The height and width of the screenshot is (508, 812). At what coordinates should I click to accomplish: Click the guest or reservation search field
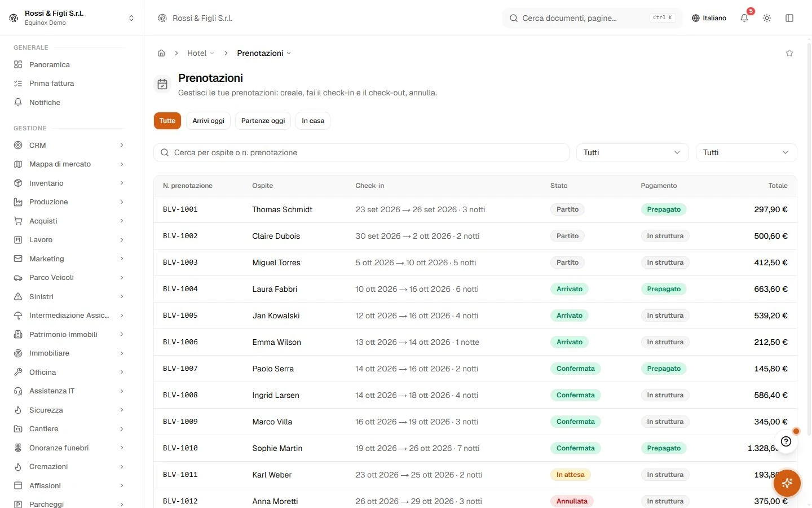coord(361,152)
